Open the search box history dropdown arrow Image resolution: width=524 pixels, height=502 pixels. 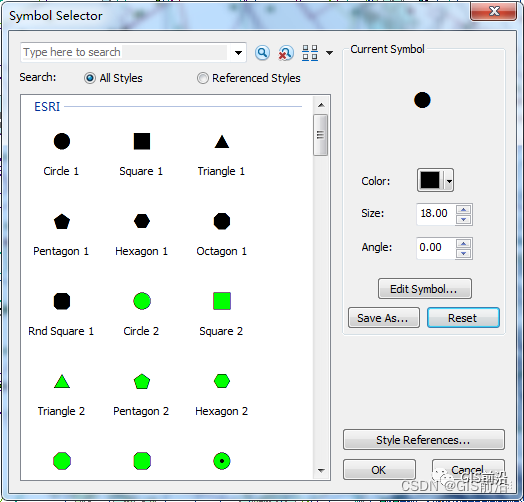(238, 52)
